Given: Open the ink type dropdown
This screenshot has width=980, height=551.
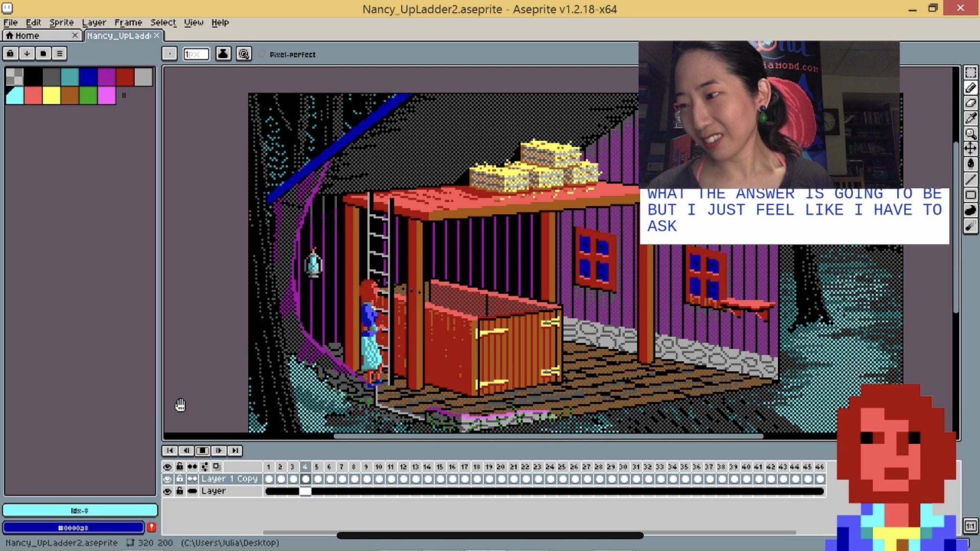Looking at the screenshot, I should (x=223, y=54).
